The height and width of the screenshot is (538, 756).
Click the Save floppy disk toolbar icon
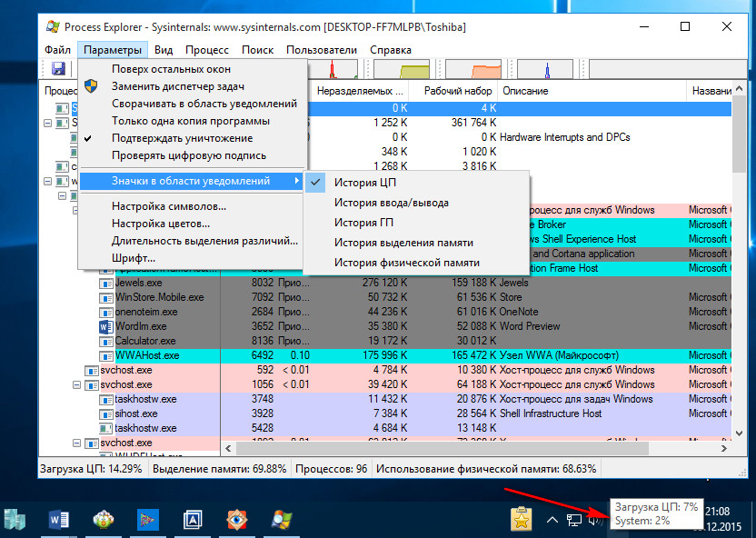coord(58,69)
